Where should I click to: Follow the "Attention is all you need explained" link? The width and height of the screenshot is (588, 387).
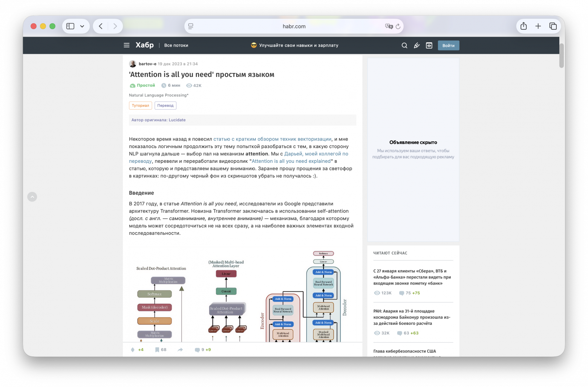pos(291,161)
